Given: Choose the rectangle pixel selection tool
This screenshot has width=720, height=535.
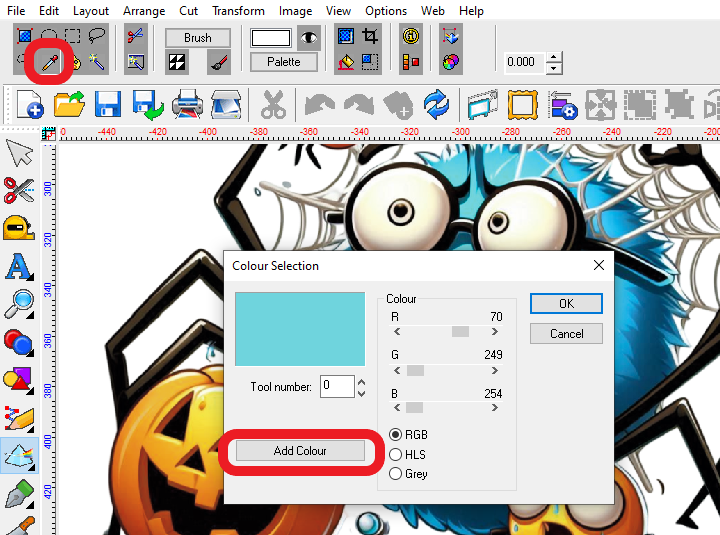Looking at the screenshot, I should pyautogui.click(x=25, y=36).
